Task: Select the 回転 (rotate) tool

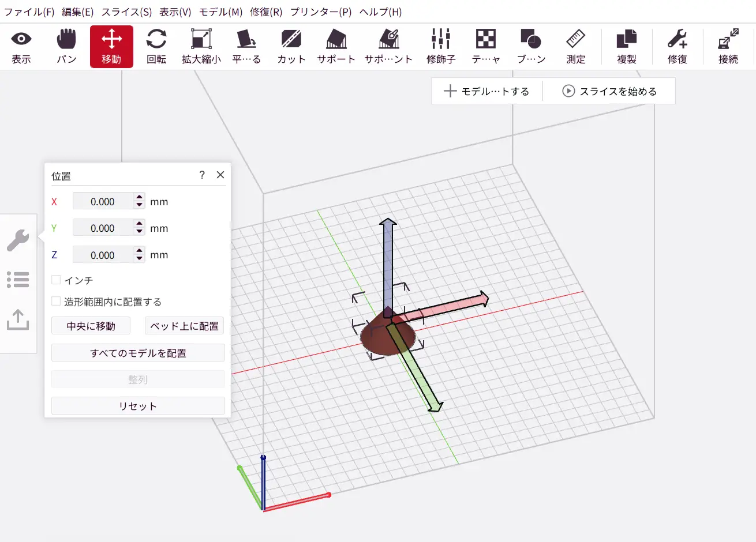Action: [156, 46]
